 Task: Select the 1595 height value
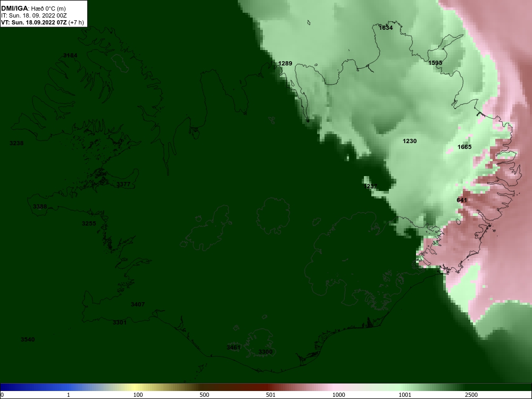(435, 63)
